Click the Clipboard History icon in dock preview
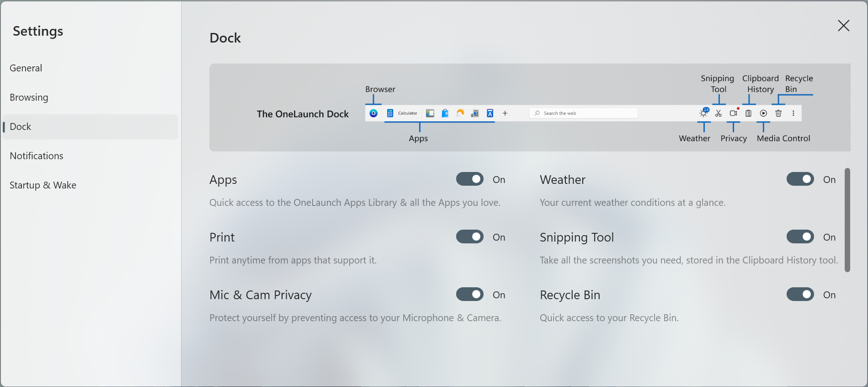868x387 pixels. [748, 113]
